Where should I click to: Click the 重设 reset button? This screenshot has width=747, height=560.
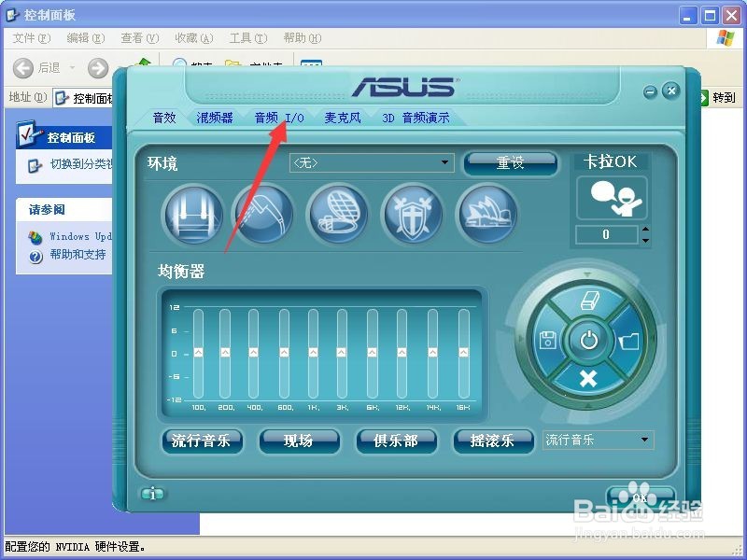[x=510, y=163]
